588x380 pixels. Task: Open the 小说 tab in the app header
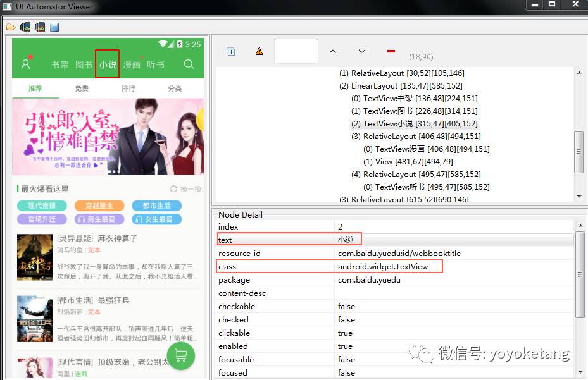108,64
